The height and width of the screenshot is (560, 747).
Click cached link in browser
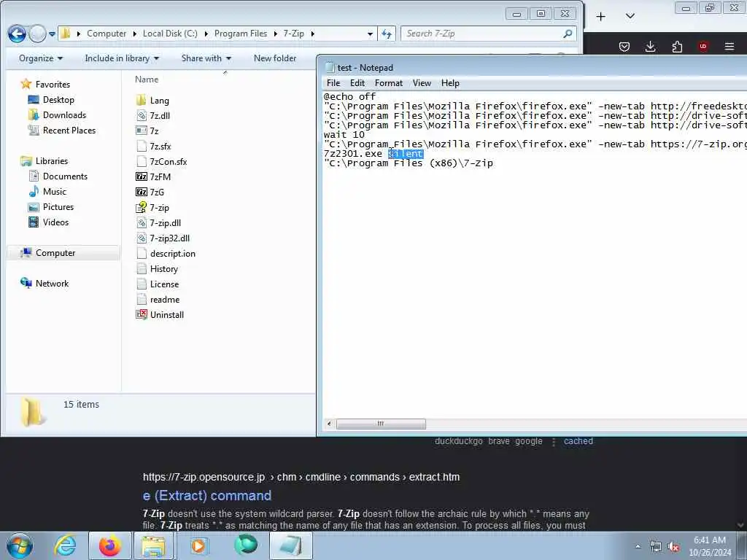point(578,441)
